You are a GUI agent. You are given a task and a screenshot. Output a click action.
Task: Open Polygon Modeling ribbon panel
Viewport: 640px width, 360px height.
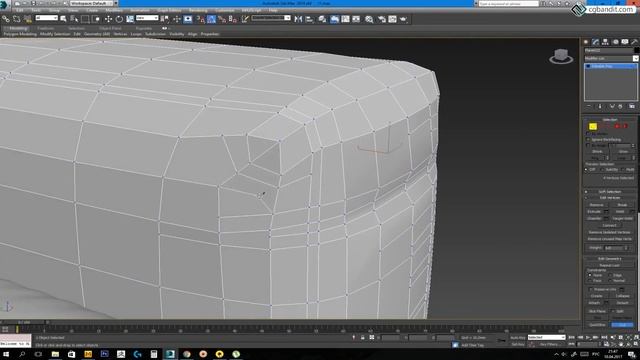pyautogui.click(x=20, y=34)
